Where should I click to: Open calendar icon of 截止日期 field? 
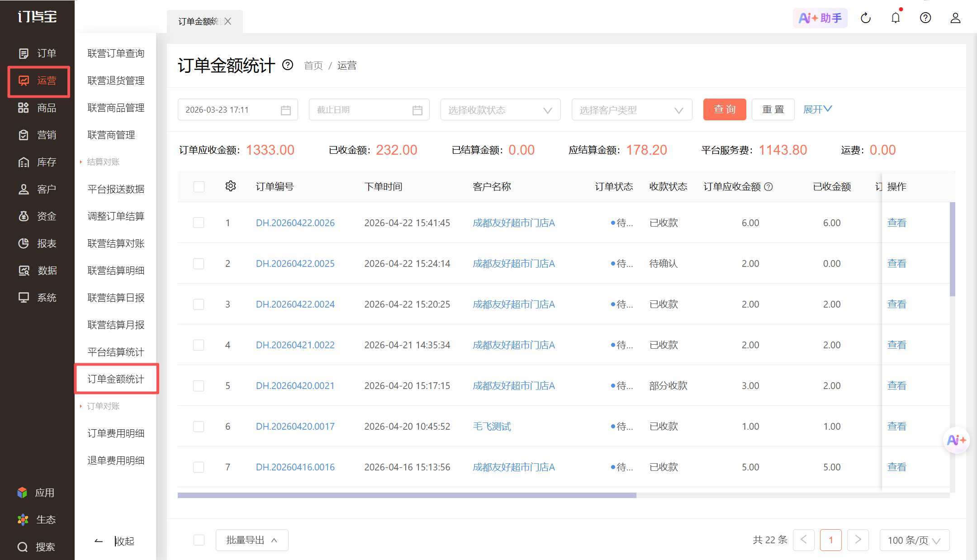(x=417, y=110)
